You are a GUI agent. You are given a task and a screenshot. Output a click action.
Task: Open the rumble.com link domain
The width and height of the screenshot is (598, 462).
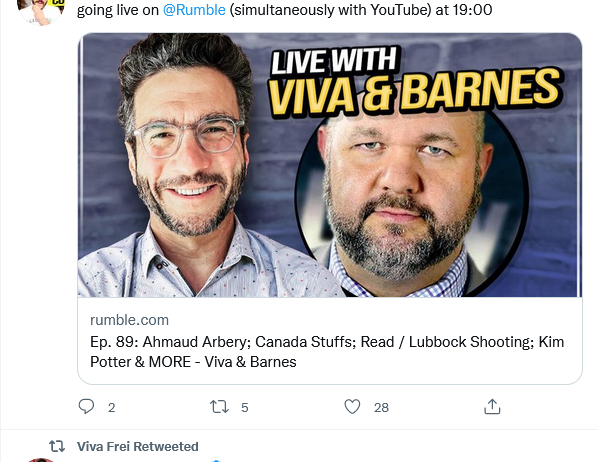(129, 320)
